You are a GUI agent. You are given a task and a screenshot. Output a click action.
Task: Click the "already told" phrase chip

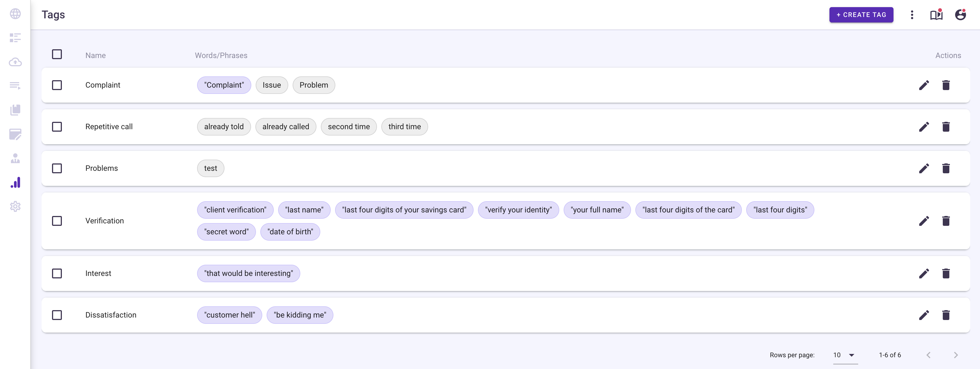pyautogui.click(x=224, y=127)
